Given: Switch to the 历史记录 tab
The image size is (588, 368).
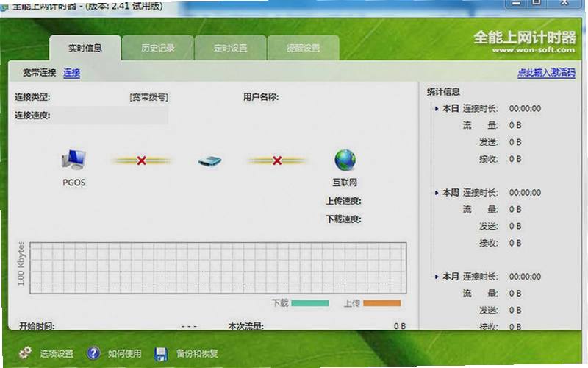Looking at the screenshot, I should (x=157, y=48).
